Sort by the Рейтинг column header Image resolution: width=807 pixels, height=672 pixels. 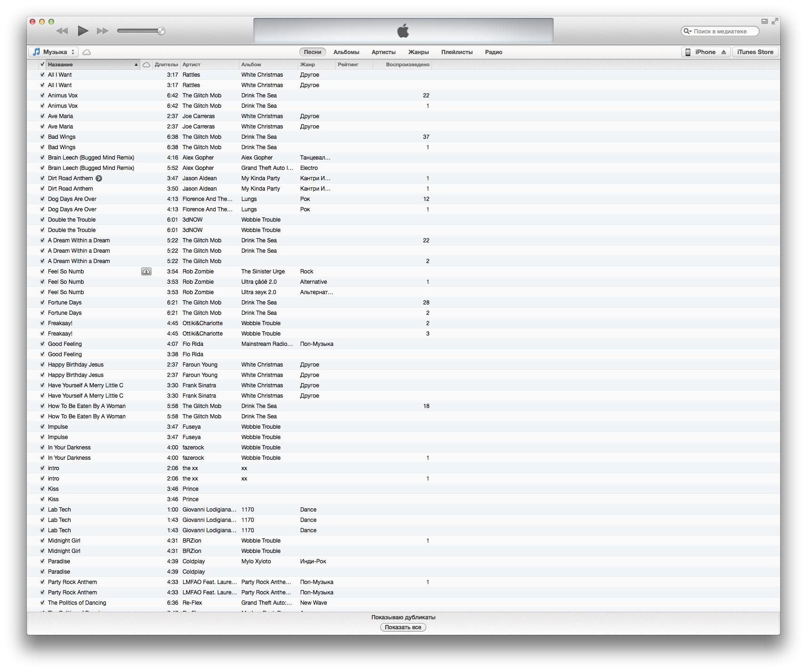[x=354, y=64]
